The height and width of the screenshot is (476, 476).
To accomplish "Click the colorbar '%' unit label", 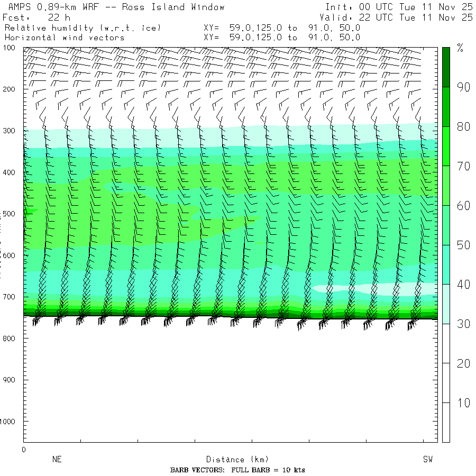I will 460,48.
